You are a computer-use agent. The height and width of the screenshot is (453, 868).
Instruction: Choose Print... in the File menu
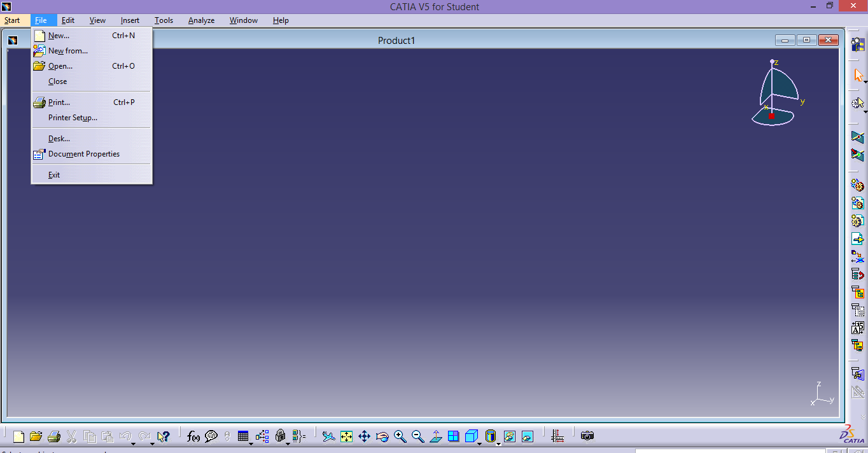(92, 102)
